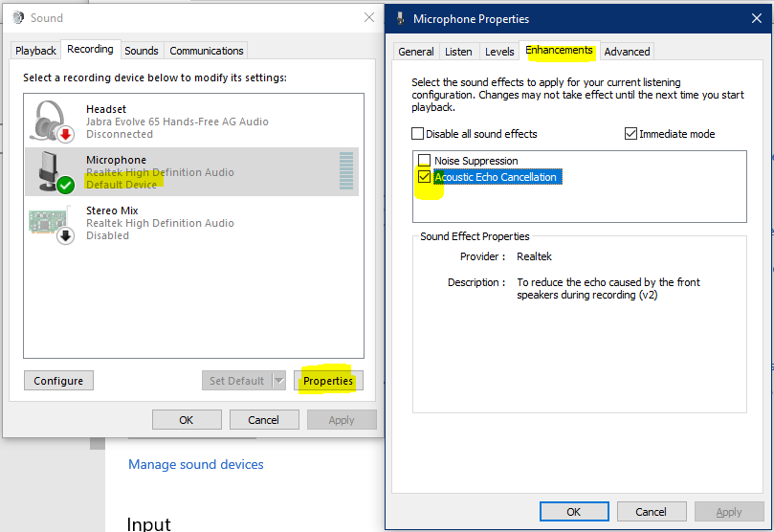Click the Microphone input level meter
This screenshot has width=774, height=532.
pyautogui.click(x=346, y=170)
